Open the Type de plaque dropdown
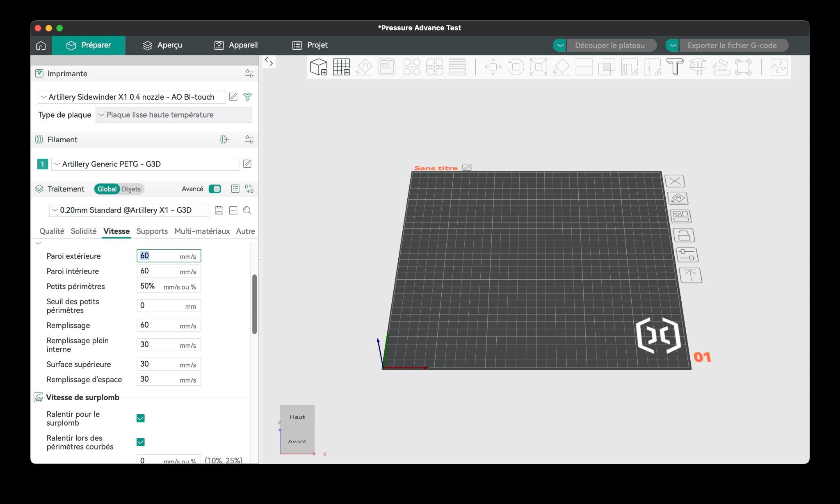Screen dimensions: 840x504 coord(173,115)
